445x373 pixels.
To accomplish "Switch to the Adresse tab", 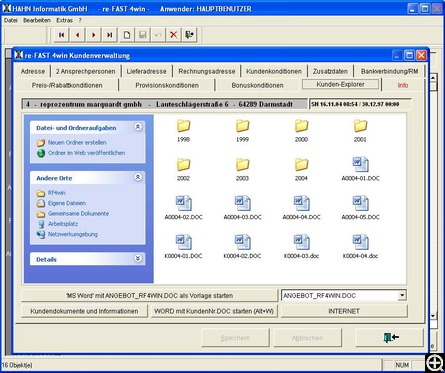I will click(33, 71).
